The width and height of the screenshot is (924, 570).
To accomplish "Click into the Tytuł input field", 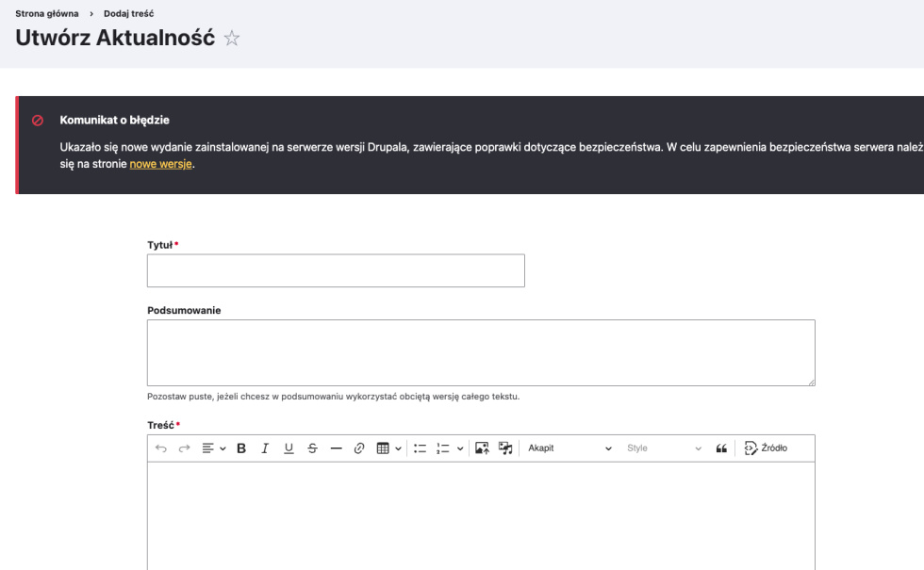I will click(336, 270).
